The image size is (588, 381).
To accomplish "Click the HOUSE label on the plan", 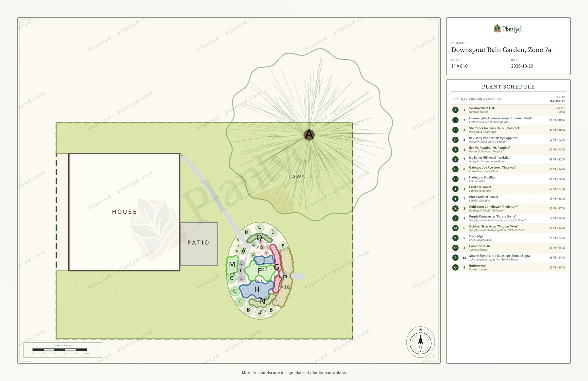I will [124, 212].
